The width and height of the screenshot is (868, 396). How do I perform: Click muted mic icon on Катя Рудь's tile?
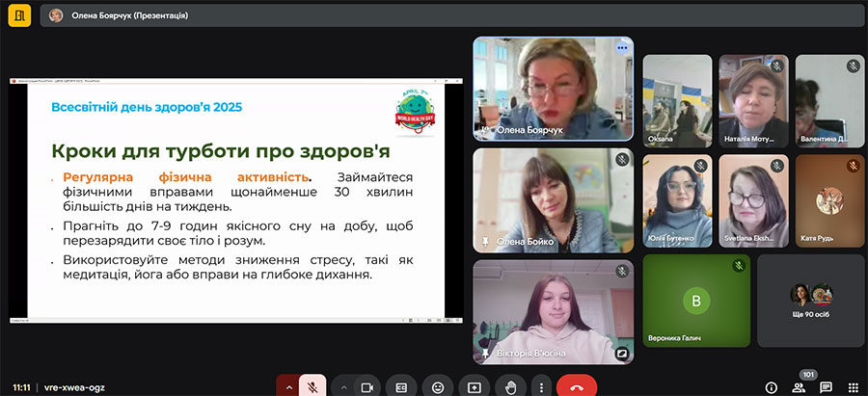(854, 166)
